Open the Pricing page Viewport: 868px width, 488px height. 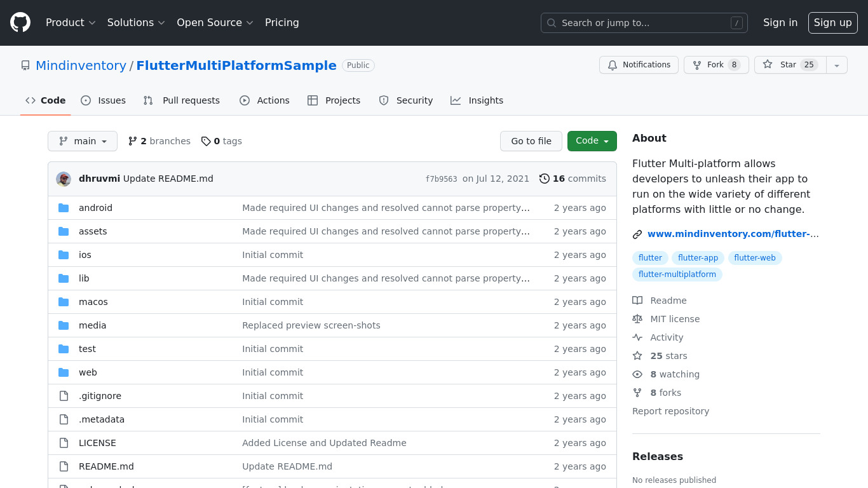coord(282,23)
